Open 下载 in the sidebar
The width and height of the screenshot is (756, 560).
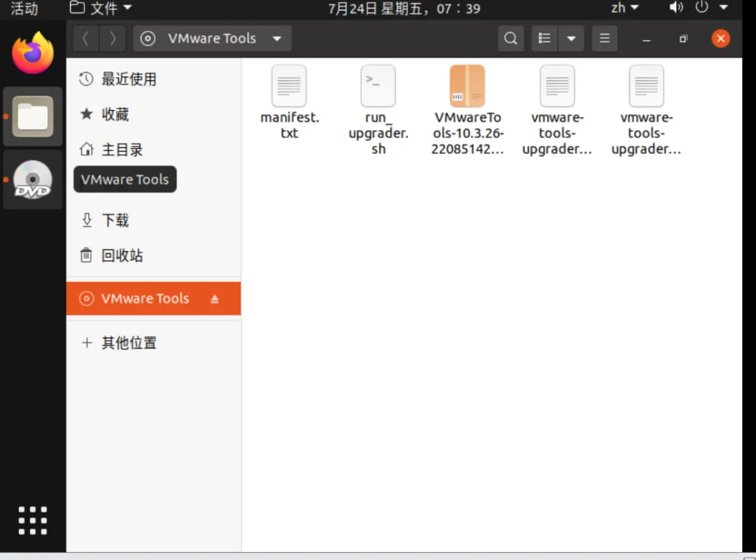pos(153,220)
